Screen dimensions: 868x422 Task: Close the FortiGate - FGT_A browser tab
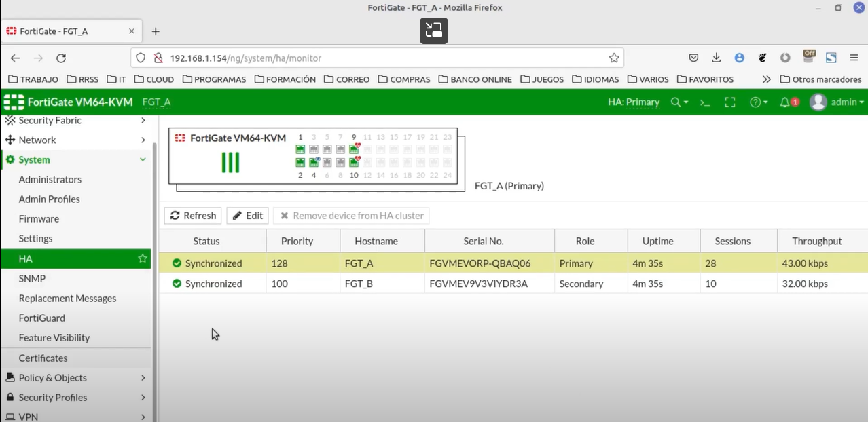132,31
